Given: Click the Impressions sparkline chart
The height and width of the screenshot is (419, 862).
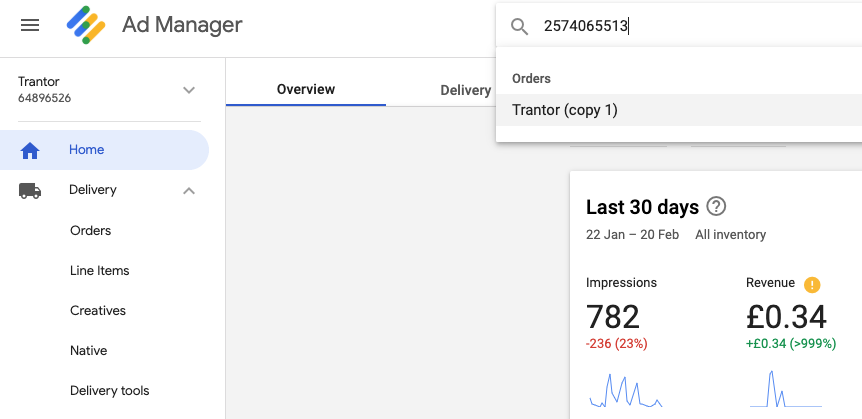Looking at the screenshot, I should (x=626, y=390).
